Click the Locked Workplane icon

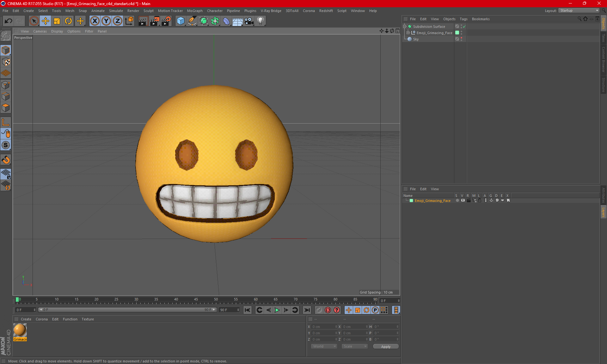[6, 174]
